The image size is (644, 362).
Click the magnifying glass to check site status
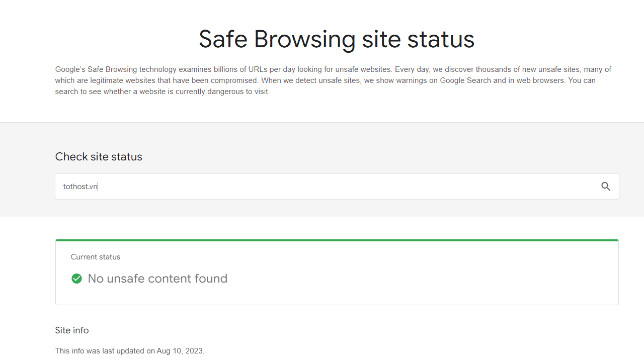(x=606, y=186)
